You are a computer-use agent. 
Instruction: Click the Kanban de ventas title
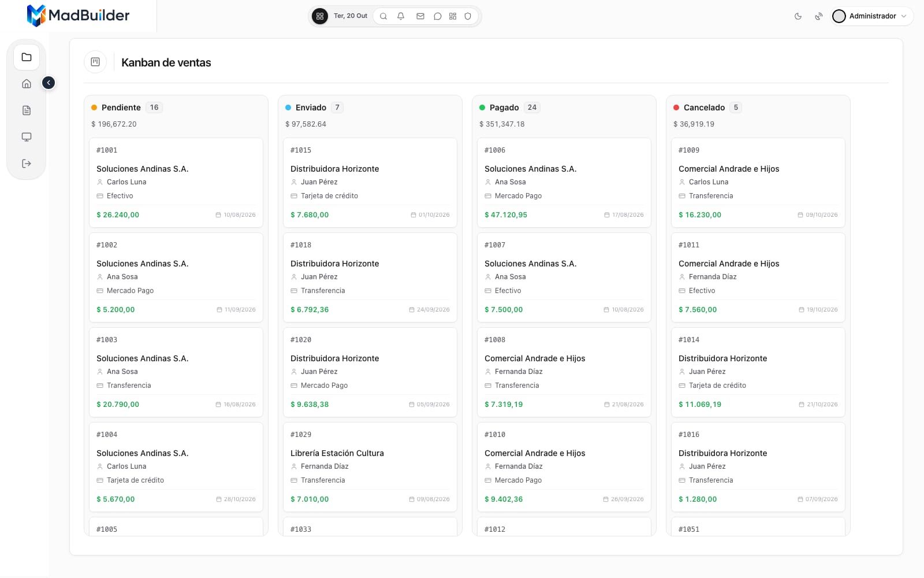click(x=166, y=62)
